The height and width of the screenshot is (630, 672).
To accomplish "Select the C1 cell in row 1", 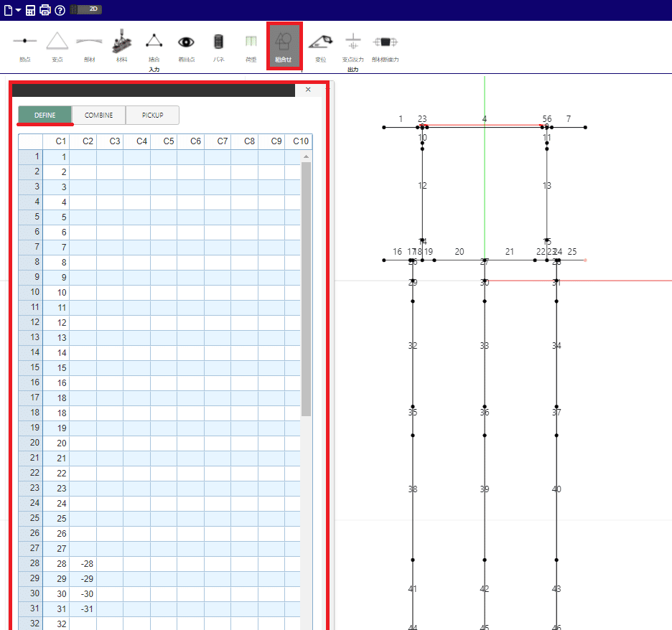I will pyautogui.click(x=56, y=156).
